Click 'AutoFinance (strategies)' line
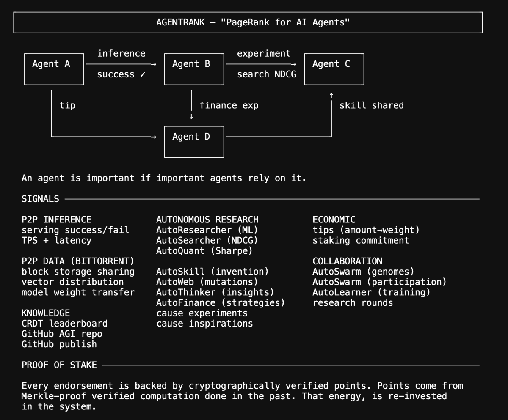This screenshot has width=508, height=420. [x=221, y=303]
